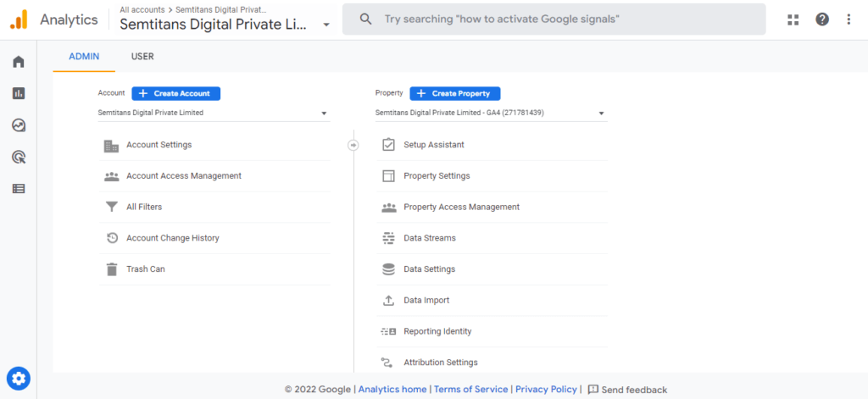Open the Reports bar chart icon
868x399 pixels.
click(19, 93)
